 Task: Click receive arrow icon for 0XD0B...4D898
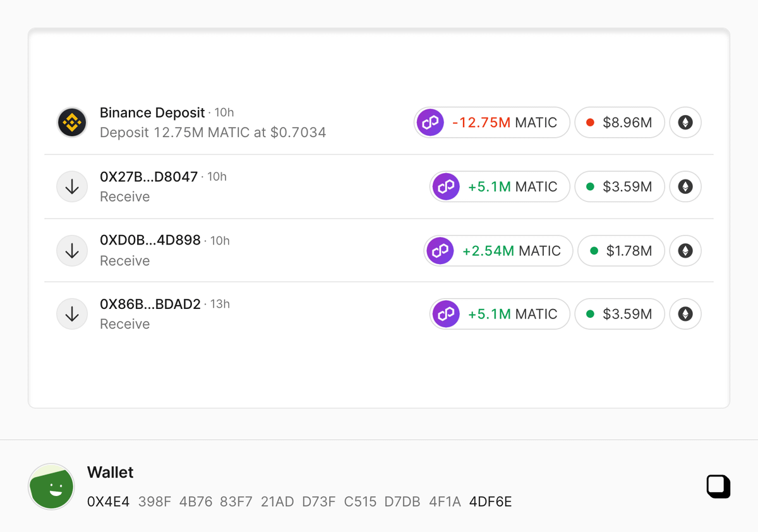[72, 251]
